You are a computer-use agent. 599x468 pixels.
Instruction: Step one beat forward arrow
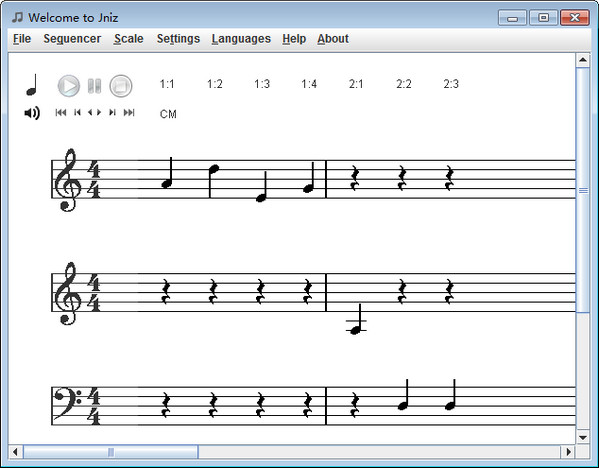(99, 112)
